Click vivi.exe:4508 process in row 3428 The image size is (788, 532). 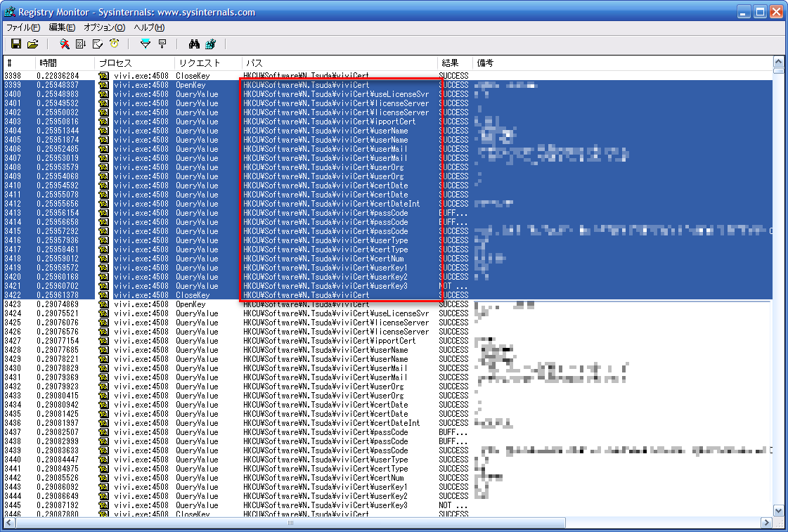coord(141,350)
